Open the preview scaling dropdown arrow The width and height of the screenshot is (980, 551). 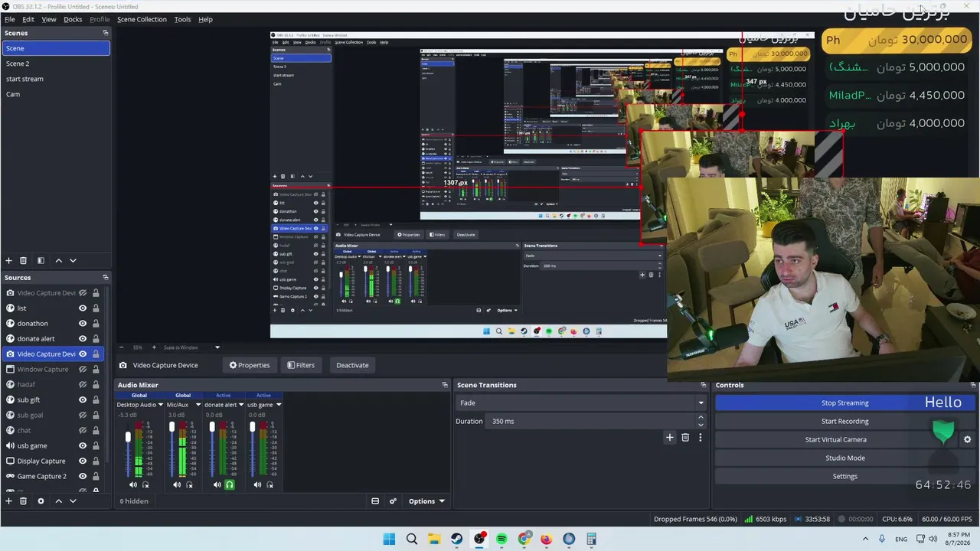click(217, 347)
